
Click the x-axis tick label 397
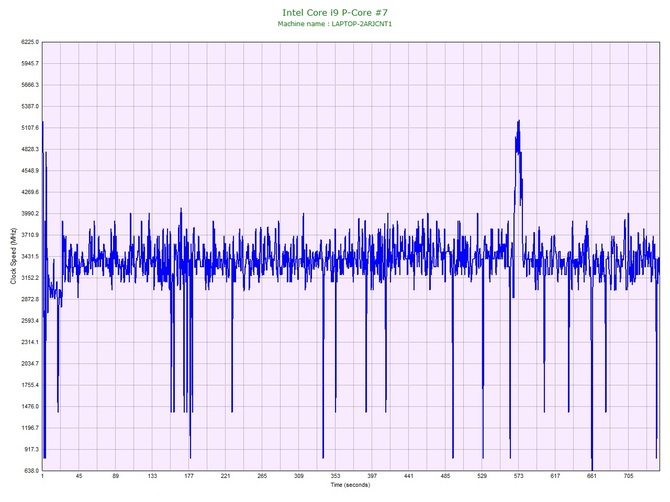(x=372, y=476)
